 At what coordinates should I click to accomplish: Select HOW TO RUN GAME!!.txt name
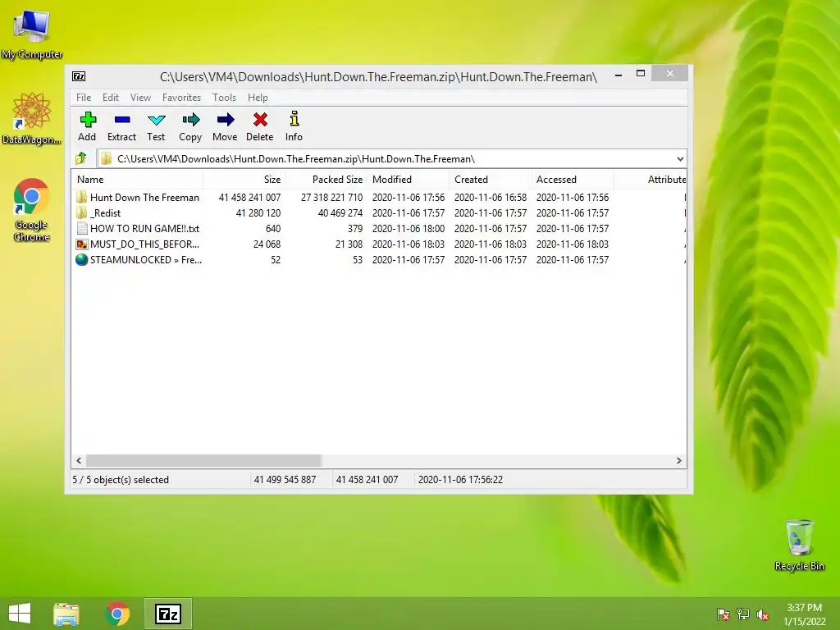point(144,229)
